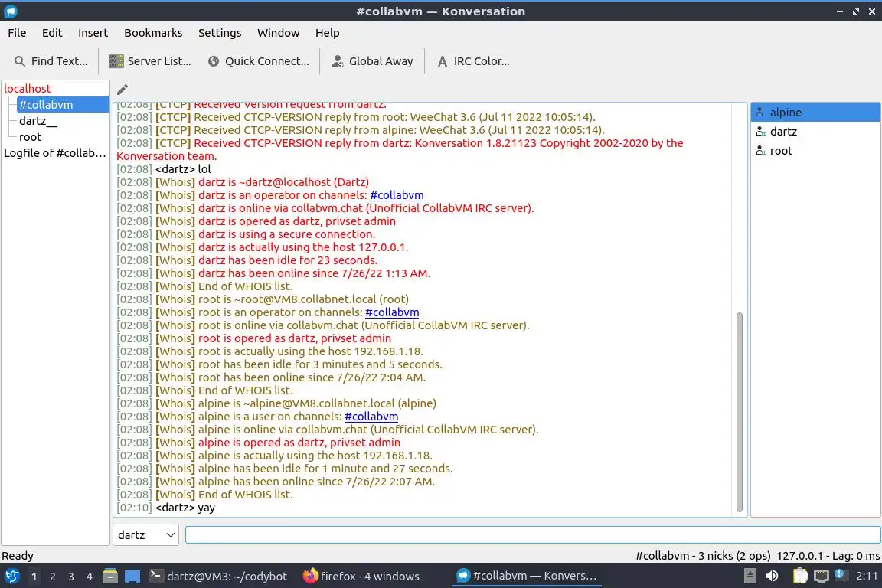
Task: Open the File menu
Action: [x=17, y=33]
